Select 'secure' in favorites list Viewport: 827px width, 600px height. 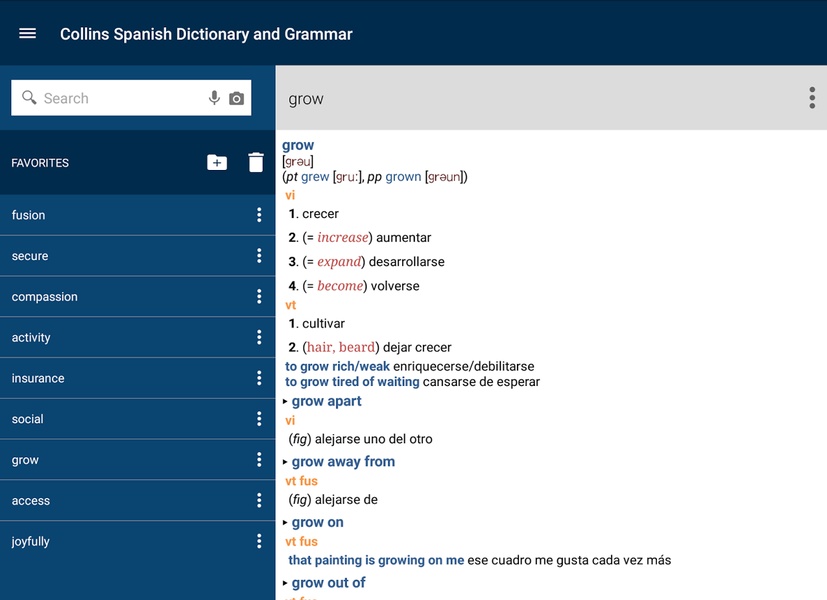click(x=138, y=256)
